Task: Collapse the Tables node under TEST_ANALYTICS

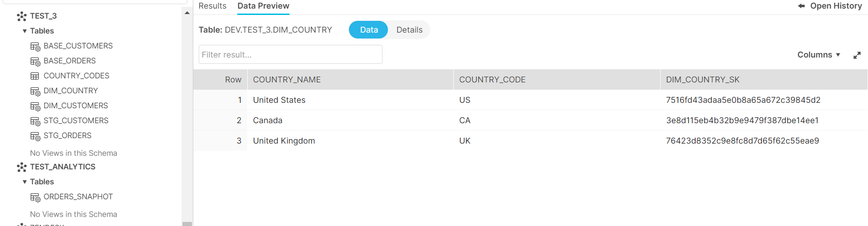Action: [25, 182]
